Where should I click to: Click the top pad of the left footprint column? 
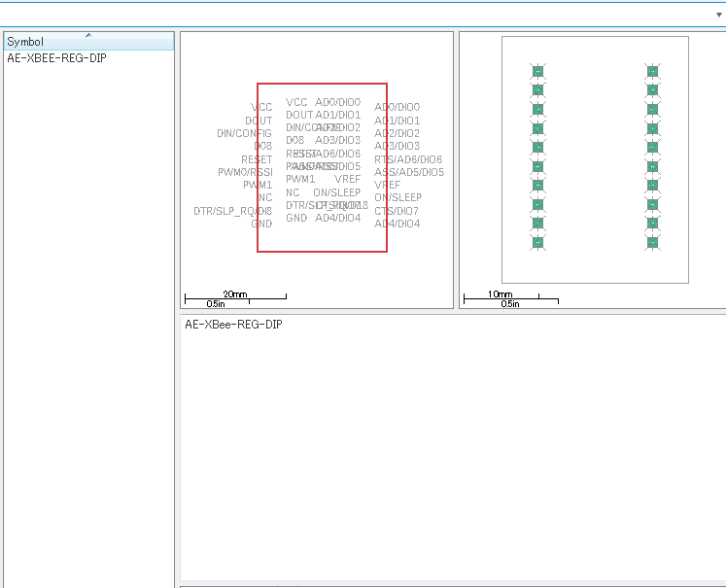point(537,71)
